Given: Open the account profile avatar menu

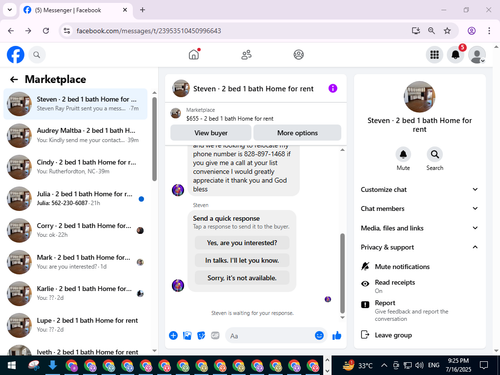Looking at the screenshot, I should tap(477, 55).
